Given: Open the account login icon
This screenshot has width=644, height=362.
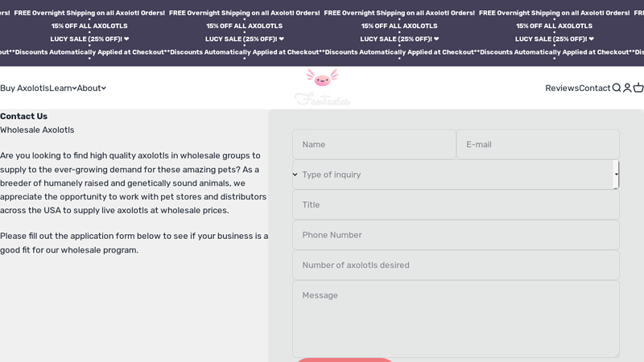Looking at the screenshot, I should (x=627, y=88).
